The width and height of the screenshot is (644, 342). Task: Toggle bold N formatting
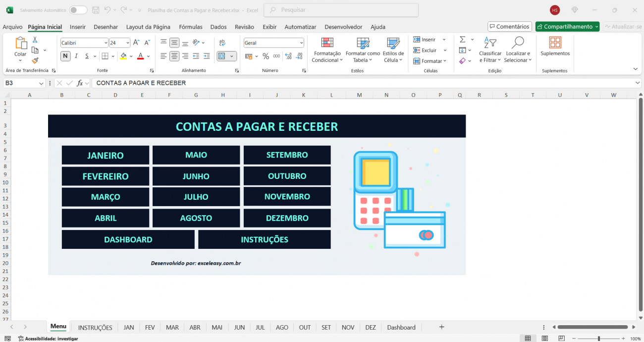65,56
